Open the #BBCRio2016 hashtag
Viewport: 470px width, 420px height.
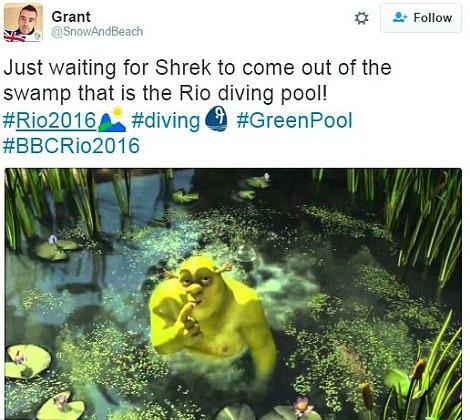point(71,146)
